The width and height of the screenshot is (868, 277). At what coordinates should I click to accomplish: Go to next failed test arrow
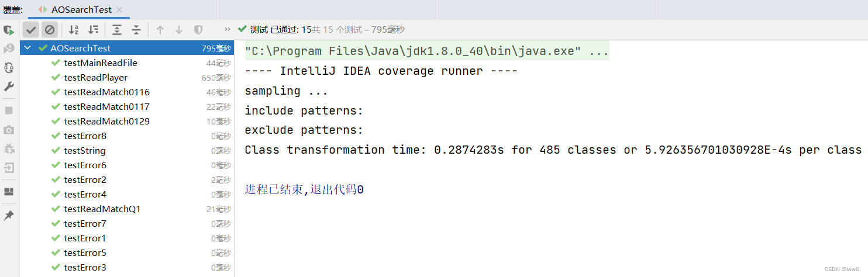coord(179,29)
